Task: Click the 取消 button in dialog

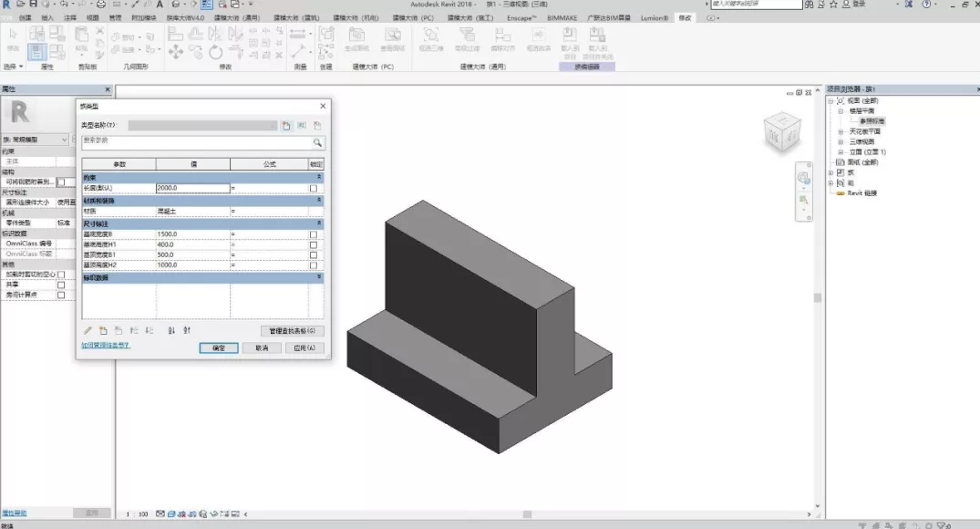Action: click(x=262, y=347)
